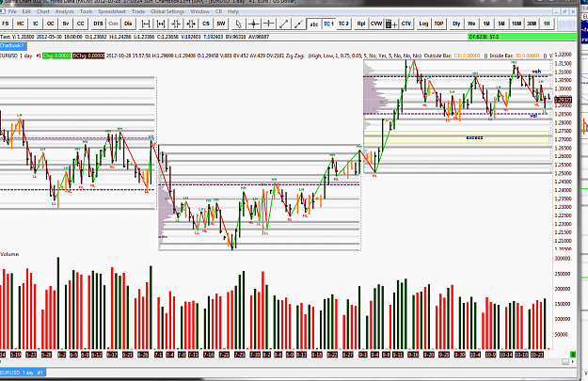
Task: Switch chart to 1M timeframe
Action: click(x=486, y=24)
